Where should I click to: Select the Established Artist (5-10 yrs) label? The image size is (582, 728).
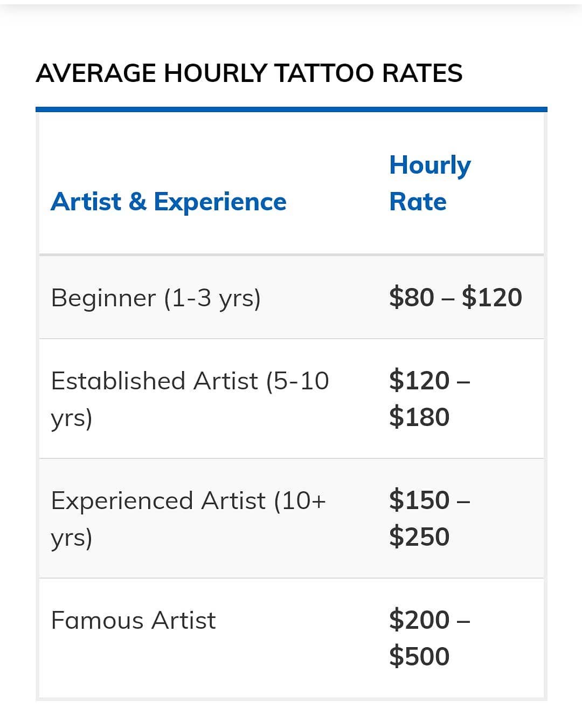[190, 399]
